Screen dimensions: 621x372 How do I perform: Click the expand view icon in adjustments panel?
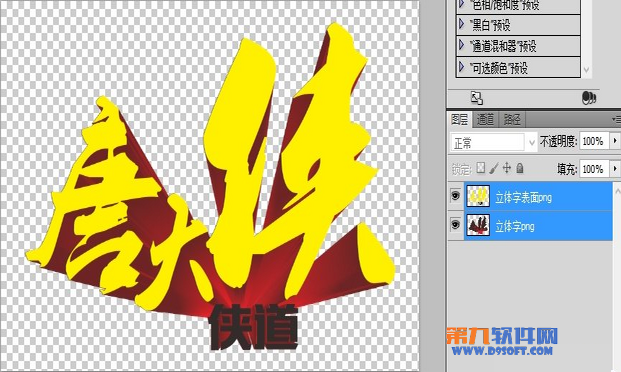(x=476, y=98)
